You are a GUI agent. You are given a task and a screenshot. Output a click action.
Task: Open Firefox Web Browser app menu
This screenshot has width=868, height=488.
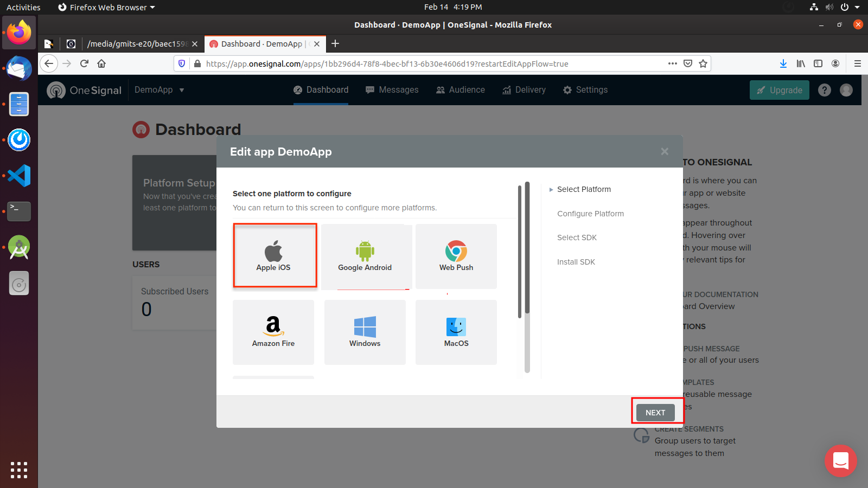[x=106, y=7]
